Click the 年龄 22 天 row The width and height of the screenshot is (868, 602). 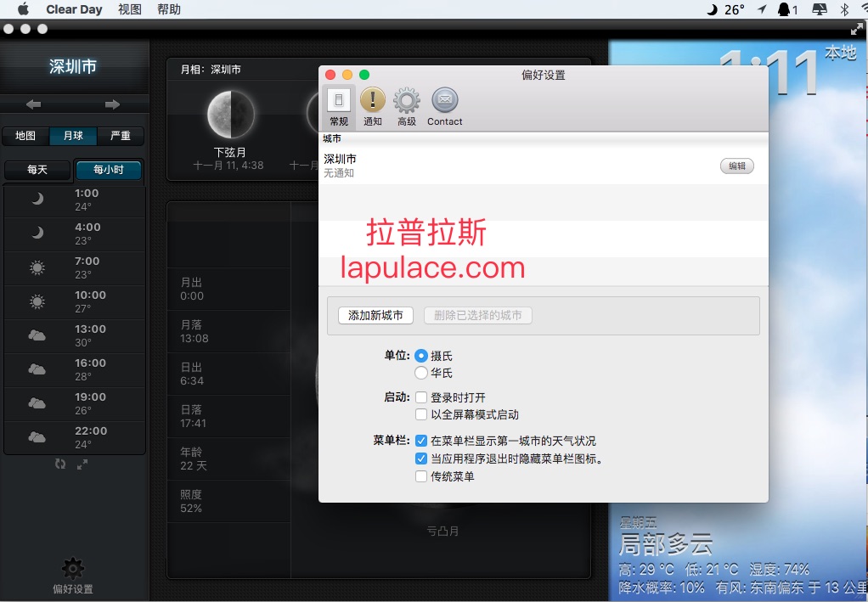228,459
